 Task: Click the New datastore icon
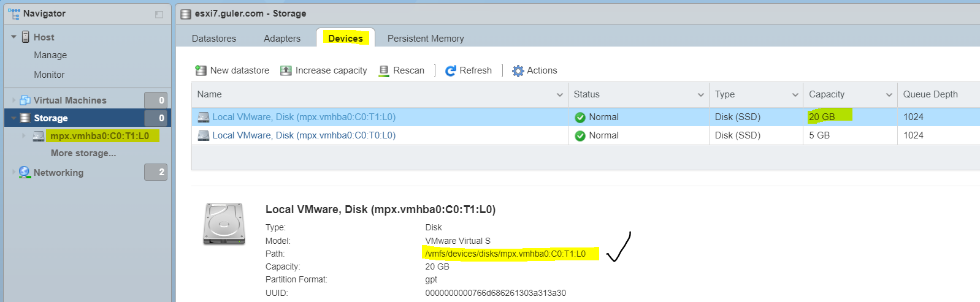click(201, 70)
